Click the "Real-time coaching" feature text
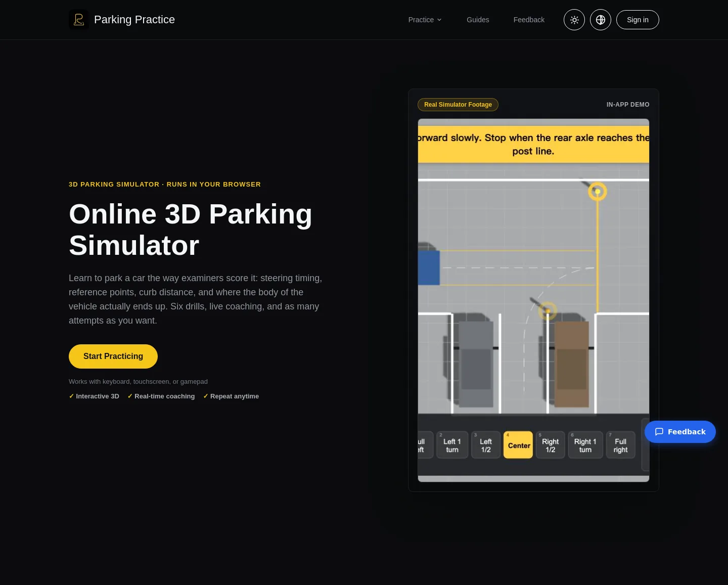 (x=164, y=396)
